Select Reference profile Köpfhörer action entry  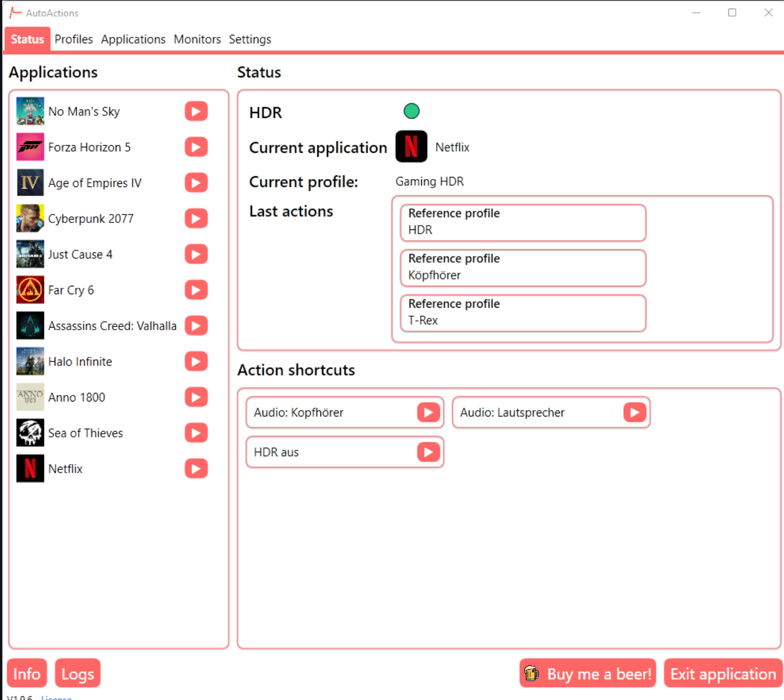click(523, 267)
